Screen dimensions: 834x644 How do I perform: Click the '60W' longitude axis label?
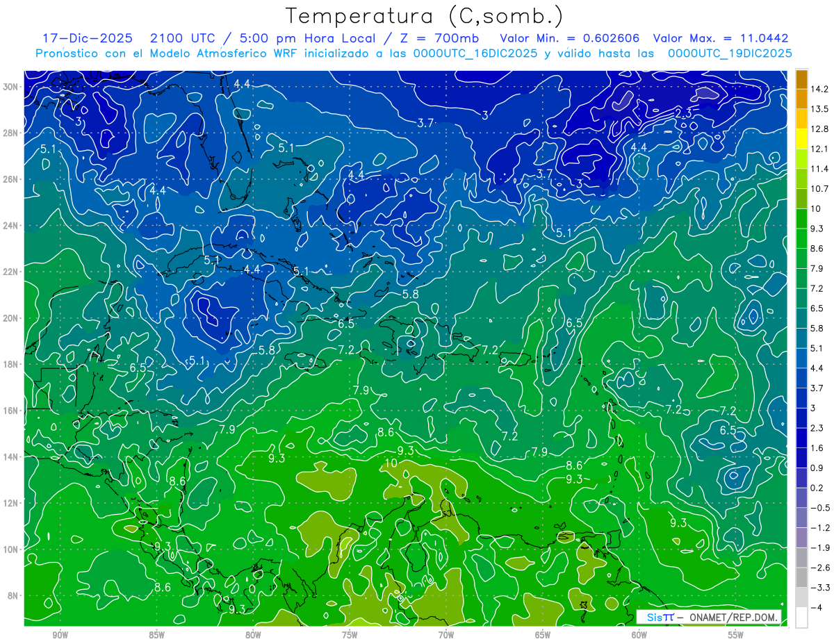point(639,636)
